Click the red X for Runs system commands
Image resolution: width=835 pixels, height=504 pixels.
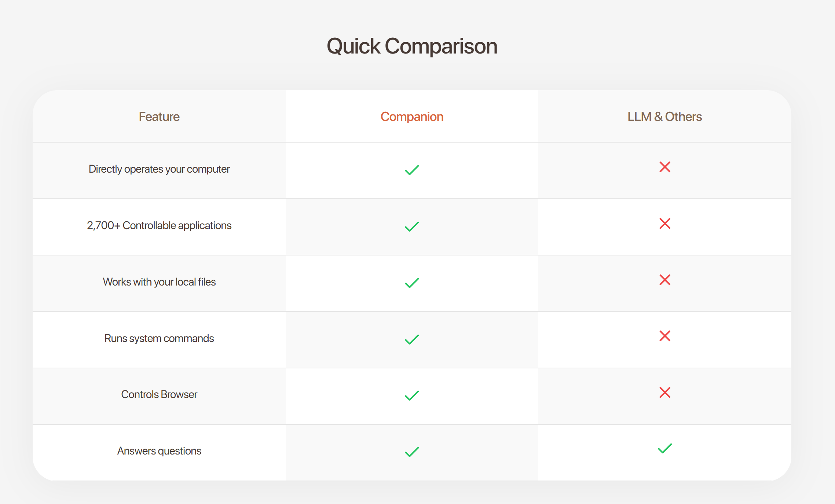(664, 336)
